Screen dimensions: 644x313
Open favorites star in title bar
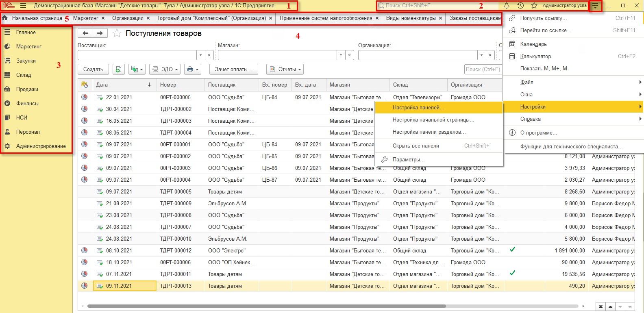click(534, 6)
